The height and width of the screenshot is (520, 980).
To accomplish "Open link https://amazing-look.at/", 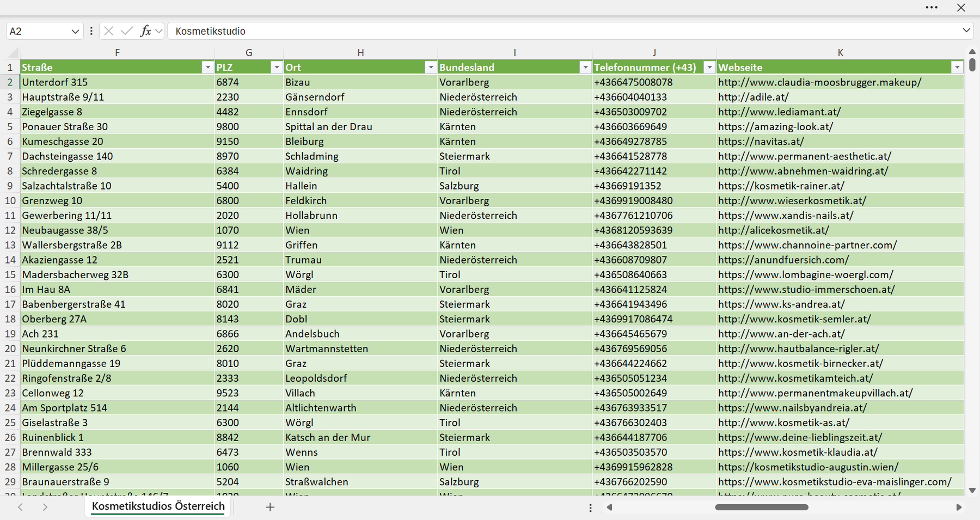I will click(775, 126).
